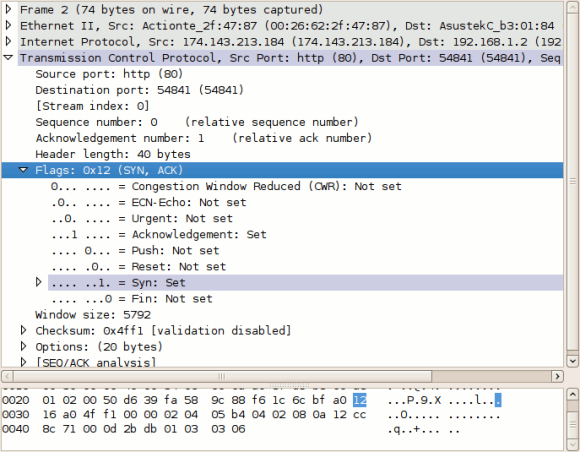Expand the Internet Protocol node
Screen dimensions: 580x452
pos(9,41)
